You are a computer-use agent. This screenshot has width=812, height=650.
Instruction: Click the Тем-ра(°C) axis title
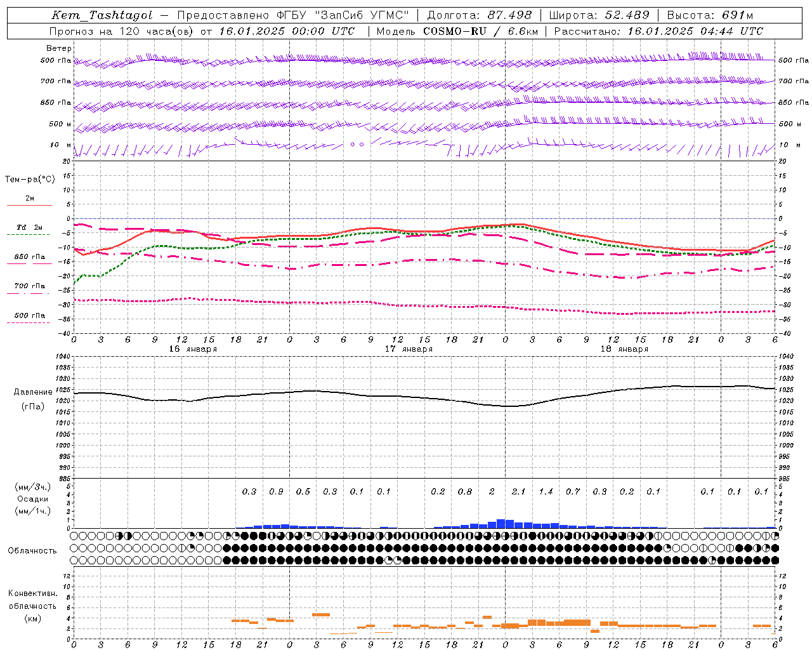pyautogui.click(x=30, y=180)
